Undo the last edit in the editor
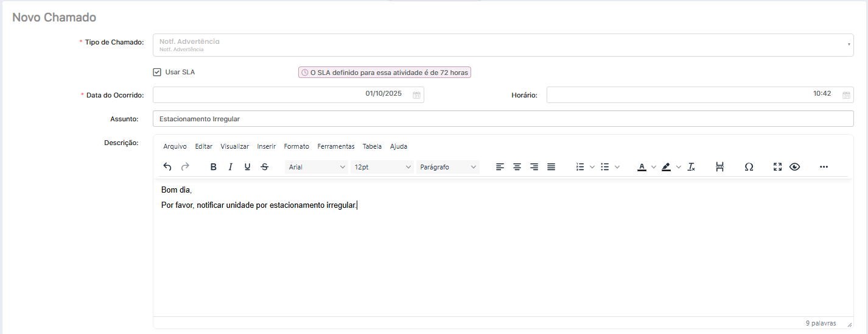The height and width of the screenshot is (334, 868). [167, 166]
